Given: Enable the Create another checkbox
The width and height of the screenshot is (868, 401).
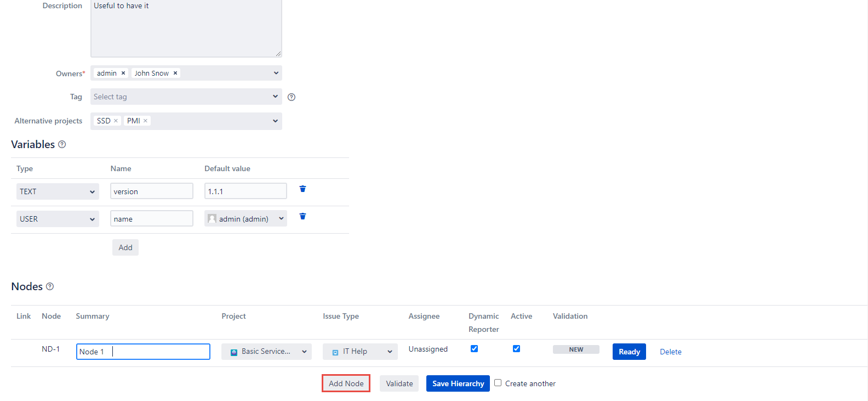Looking at the screenshot, I should (x=498, y=383).
